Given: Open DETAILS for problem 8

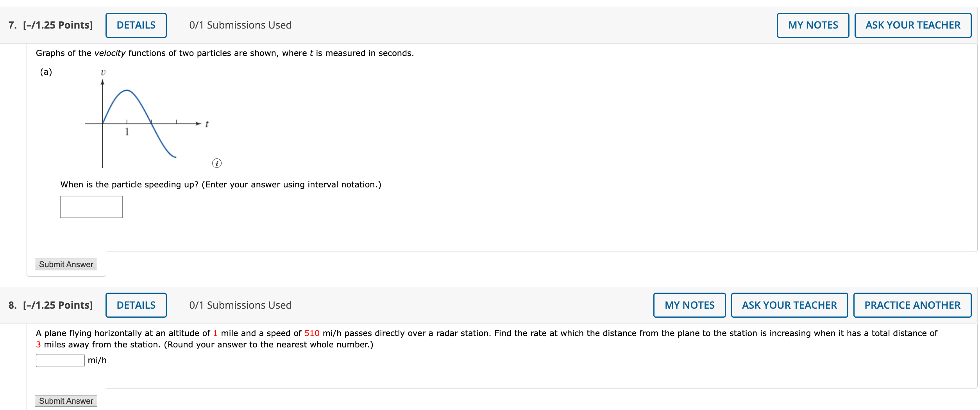Looking at the screenshot, I should (x=136, y=305).
